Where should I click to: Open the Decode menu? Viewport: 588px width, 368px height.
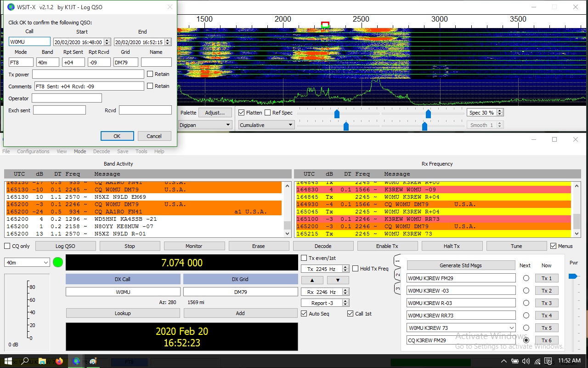[x=102, y=151]
